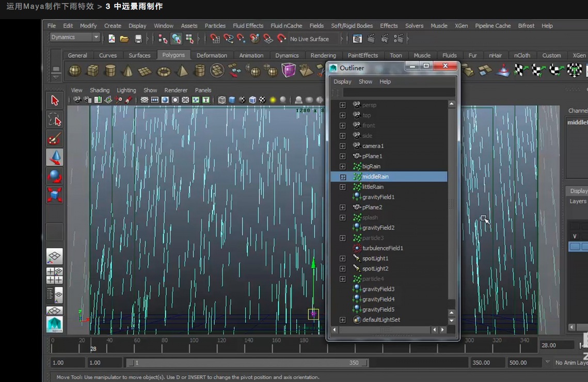Expand the littleRain node in Outliner
588x382 pixels.
click(x=342, y=187)
